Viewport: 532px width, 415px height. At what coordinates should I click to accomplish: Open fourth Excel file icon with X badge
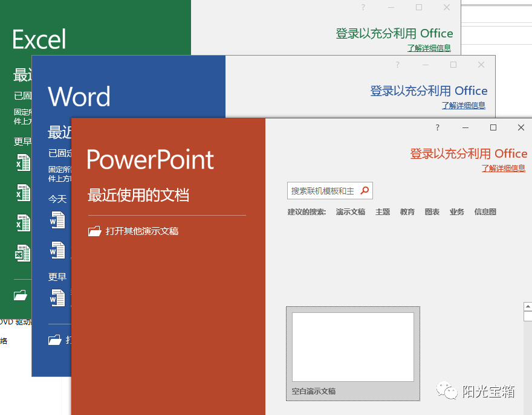[23, 253]
